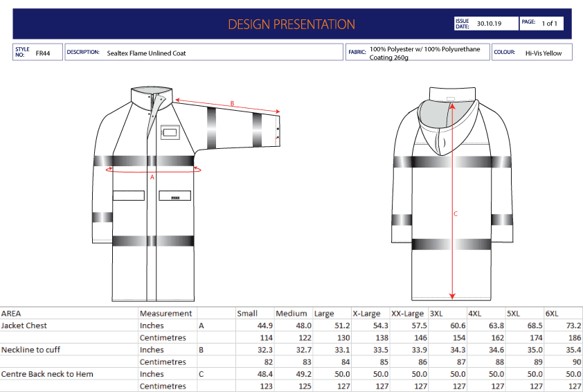Click the 'Small' size column header
Viewport: 583px width, 392px height.
[247, 314]
